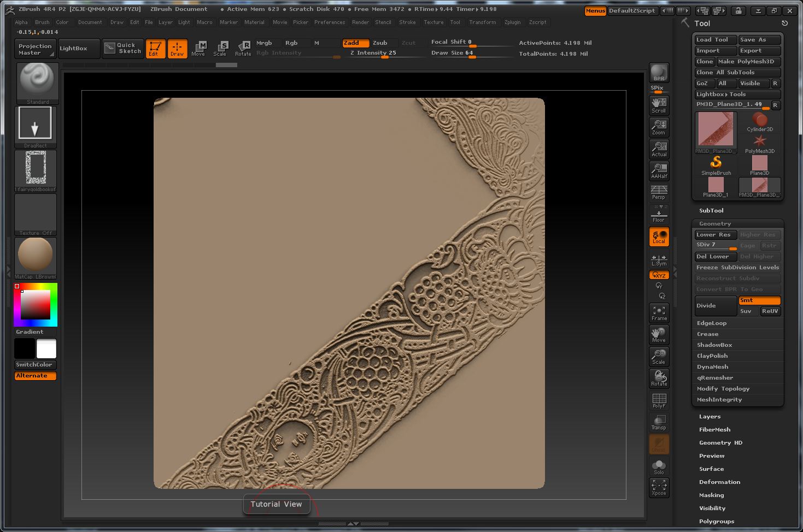The width and height of the screenshot is (803, 532).
Task: Click the Actual size icon
Action: point(659,149)
